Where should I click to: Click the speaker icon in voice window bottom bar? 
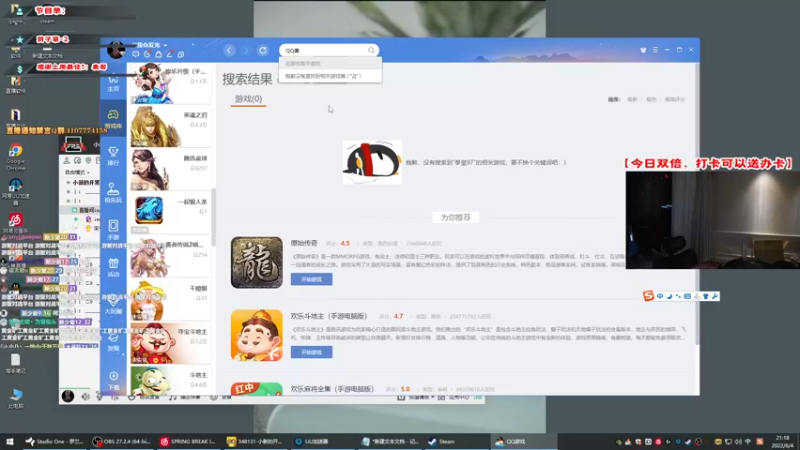click(x=85, y=396)
